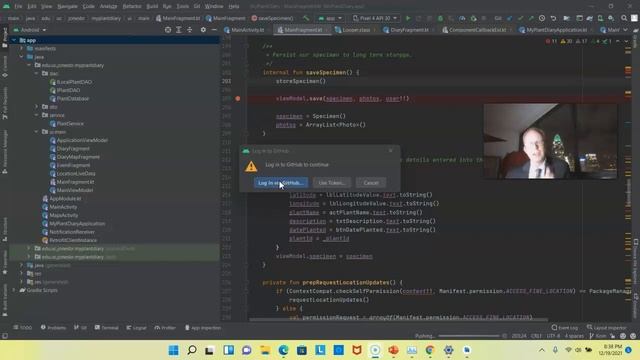640x360 pixels.
Task: Open the App Inspection tool window
Action: tap(203, 327)
